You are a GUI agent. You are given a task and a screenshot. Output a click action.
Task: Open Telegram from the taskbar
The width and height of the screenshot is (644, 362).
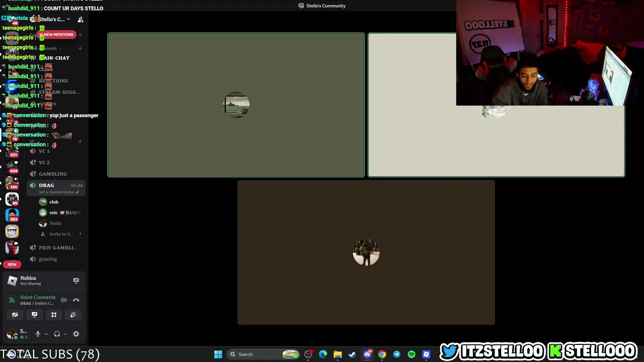(396, 354)
